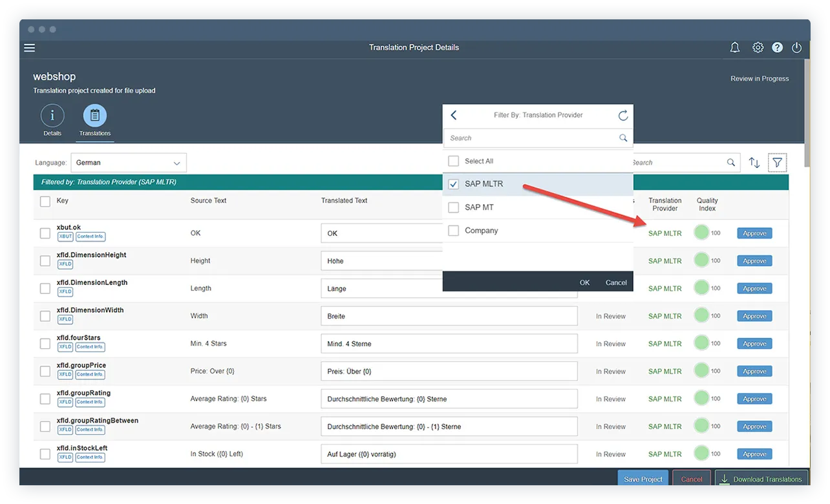
Task: Click the sort icon above the table
Action: tap(754, 162)
